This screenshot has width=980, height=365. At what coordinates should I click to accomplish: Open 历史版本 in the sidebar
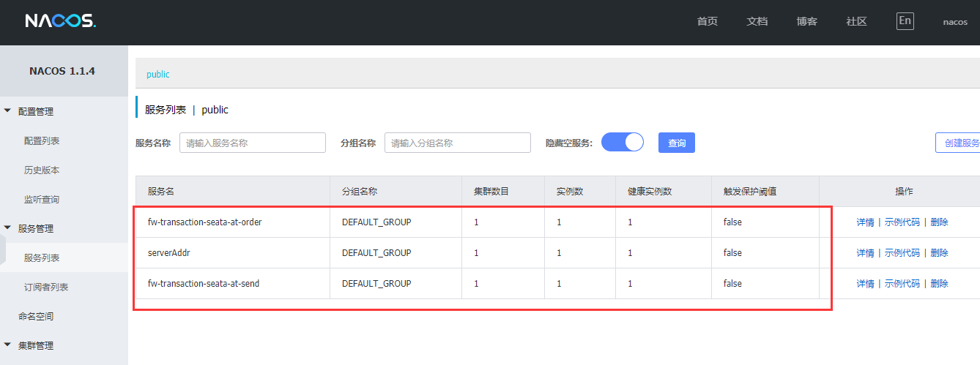pos(42,170)
